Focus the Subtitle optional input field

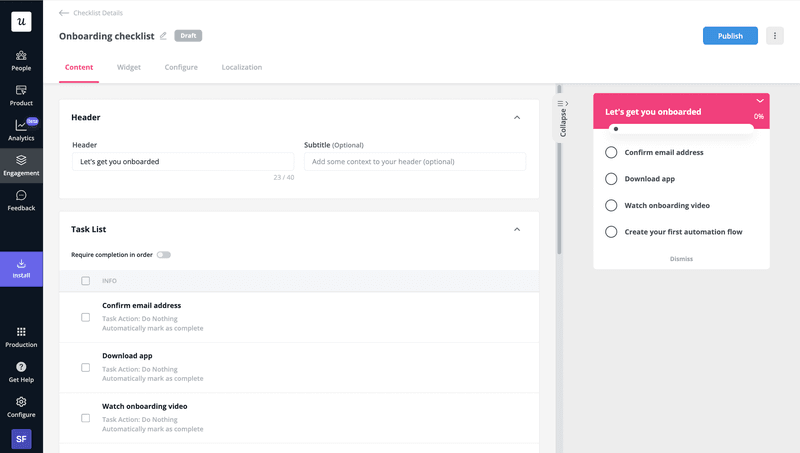(415, 162)
